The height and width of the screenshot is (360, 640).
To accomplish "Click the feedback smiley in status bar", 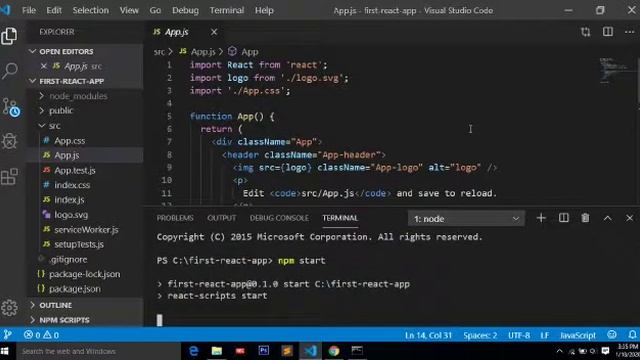I will click(612, 335).
